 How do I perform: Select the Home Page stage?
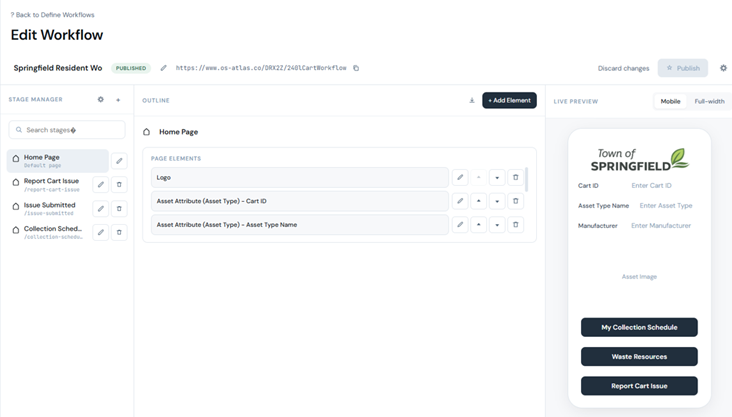tap(57, 161)
